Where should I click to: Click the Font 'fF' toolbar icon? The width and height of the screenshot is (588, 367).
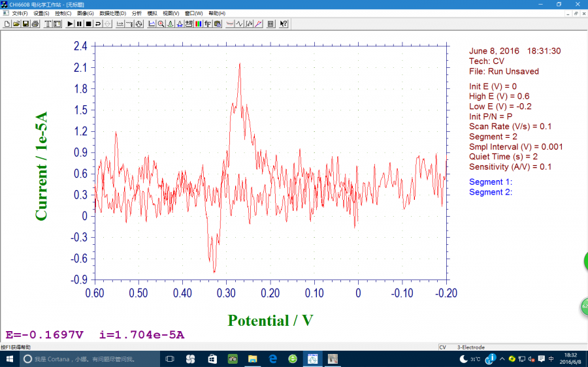tap(207, 24)
